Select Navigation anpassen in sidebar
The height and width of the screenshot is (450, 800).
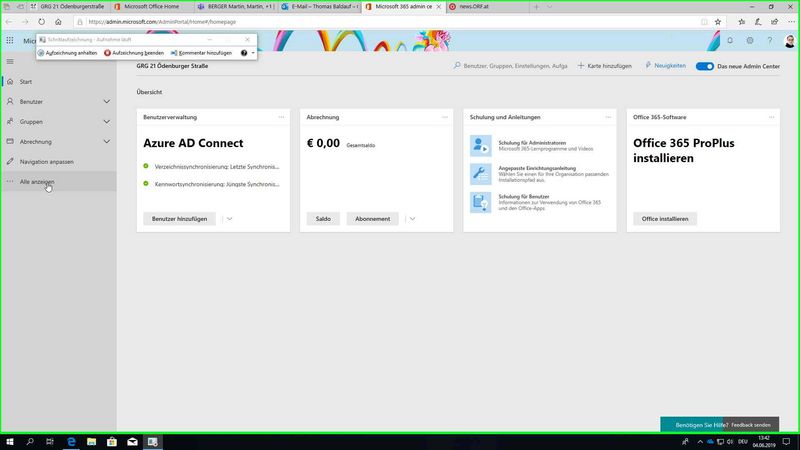59,162
